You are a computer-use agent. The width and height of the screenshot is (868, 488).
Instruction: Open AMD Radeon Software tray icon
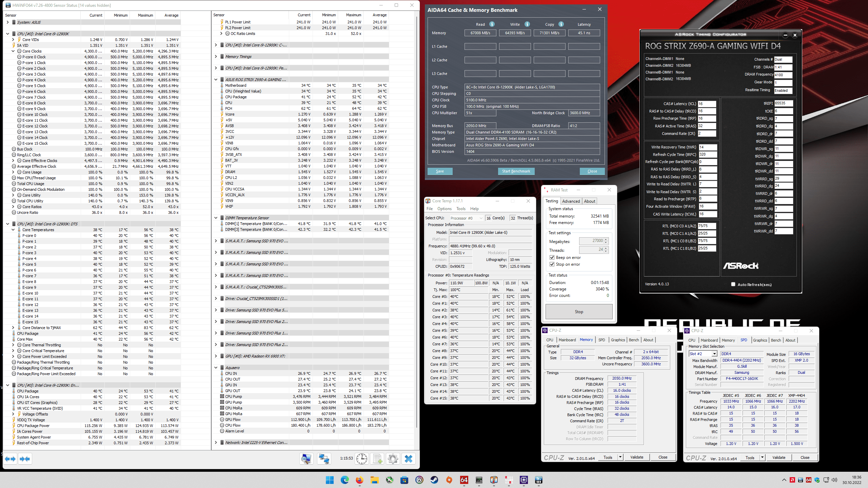[x=792, y=480]
